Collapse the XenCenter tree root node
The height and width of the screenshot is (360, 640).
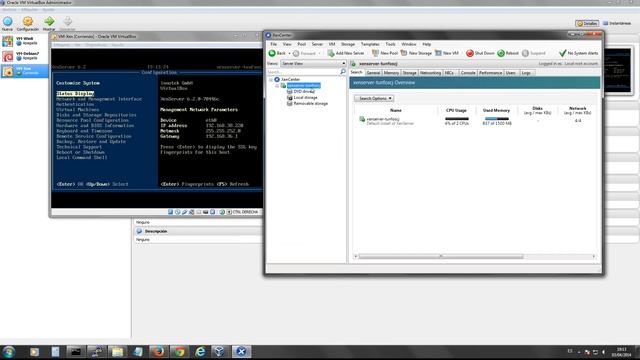[x=271, y=80]
